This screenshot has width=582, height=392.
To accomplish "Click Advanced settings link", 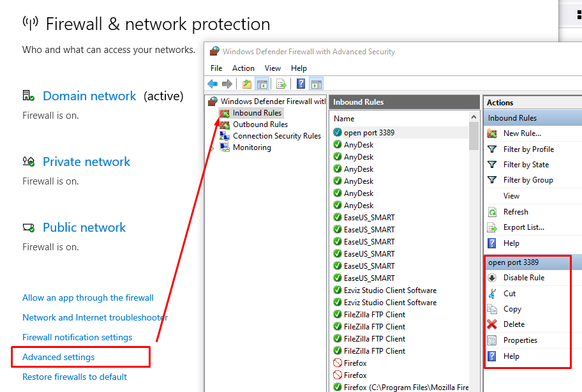I will tap(59, 357).
